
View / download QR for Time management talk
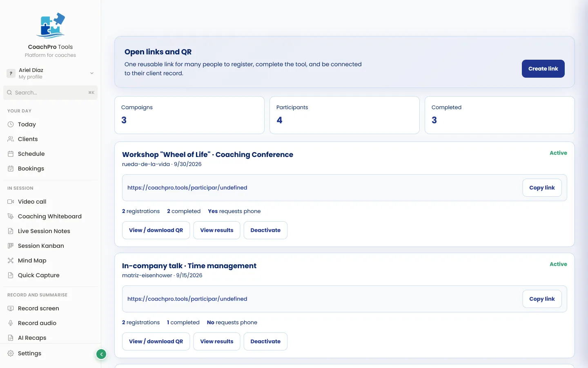pyautogui.click(x=156, y=341)
